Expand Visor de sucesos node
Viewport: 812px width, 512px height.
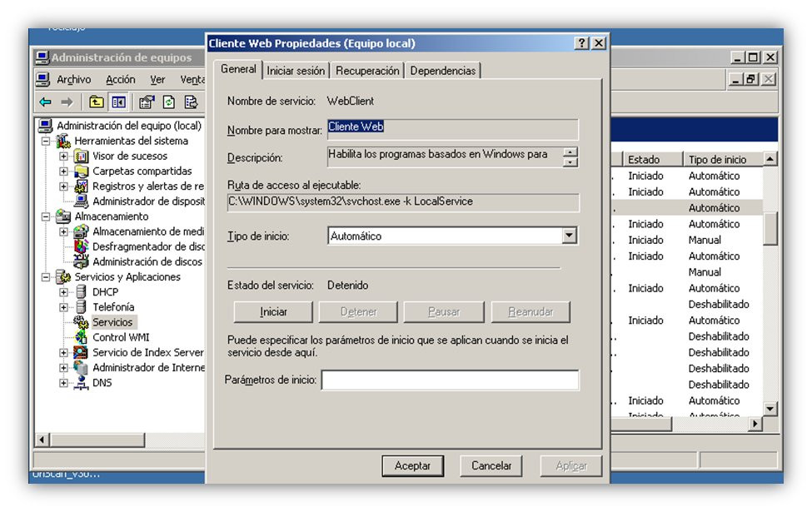coord(63,156)
